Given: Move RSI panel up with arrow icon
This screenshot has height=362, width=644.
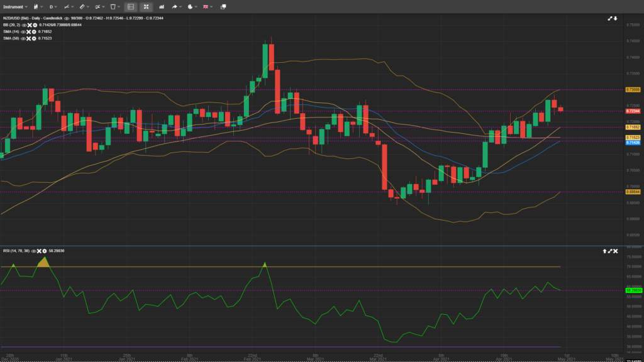Looking at the screenshot, I should click(x=604, y=251).
